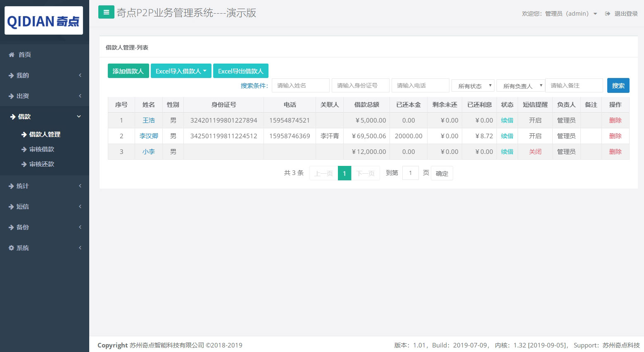The image size is (644, 352).
Task: Open the 所有状态 status dropdown
Action: 473,85
